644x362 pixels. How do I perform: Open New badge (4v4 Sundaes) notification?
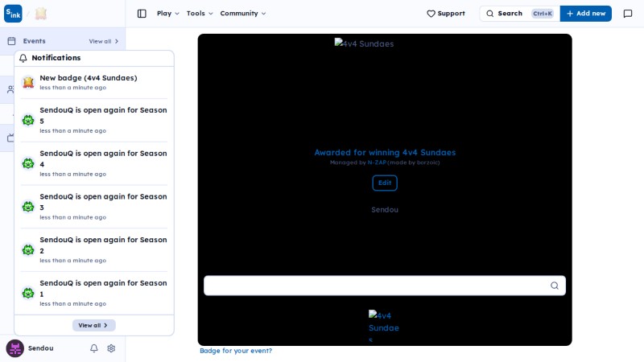[94, 82]
